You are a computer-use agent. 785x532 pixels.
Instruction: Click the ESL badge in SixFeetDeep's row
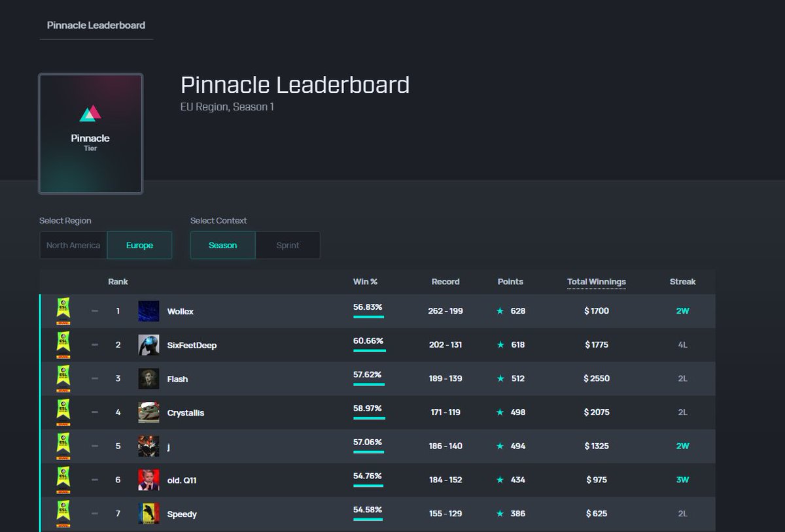click(x=63, y=344)
